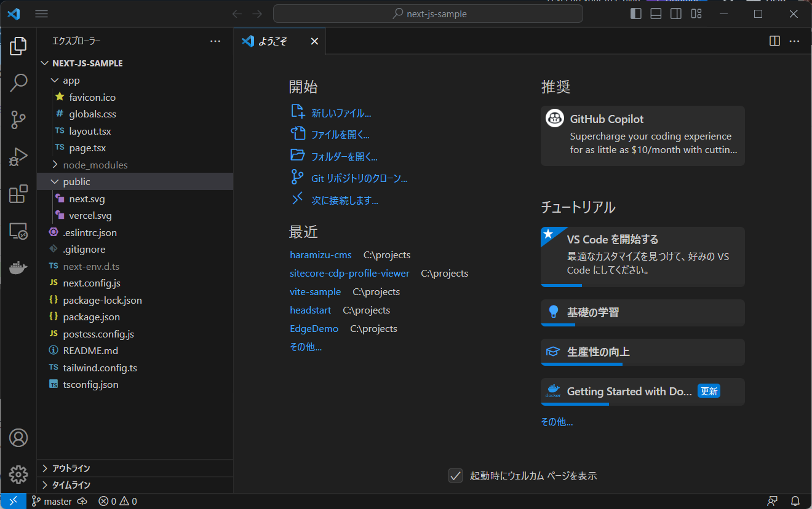The width and height of the screenshot is (812, 509).
Task: Open the Source Control view
Action: tap(18, 120)
